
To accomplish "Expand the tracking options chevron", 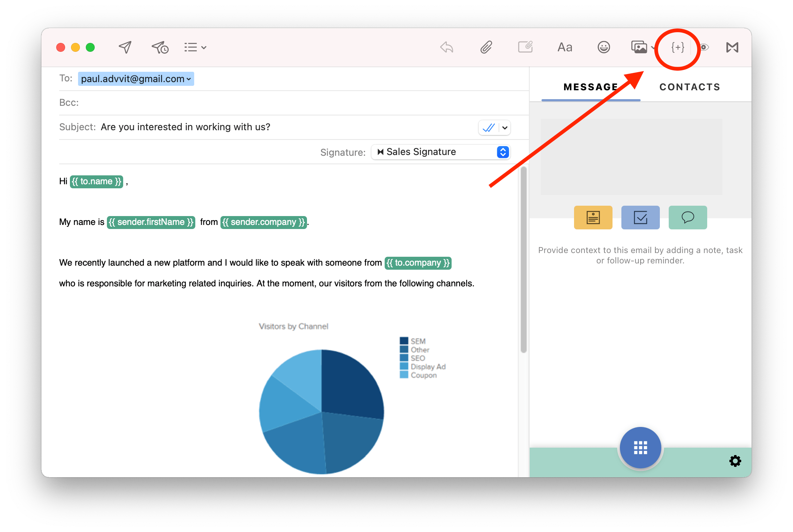I will (x=505, y=128).
